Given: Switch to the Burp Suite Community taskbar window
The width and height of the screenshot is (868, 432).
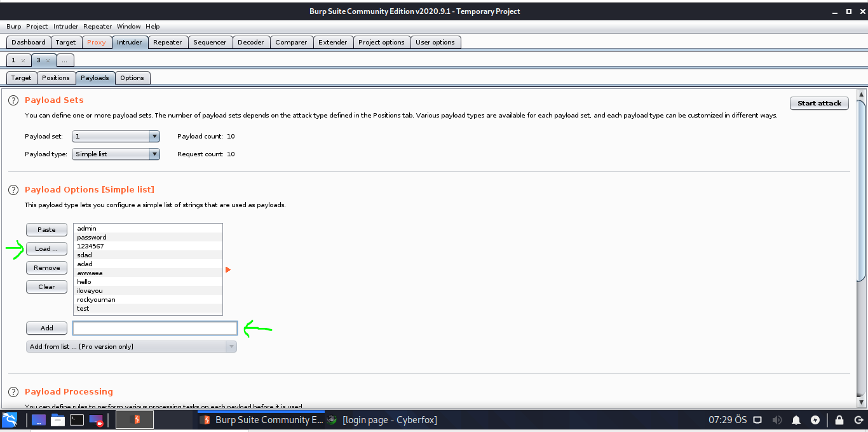Looking at the screenshot, I should (x=261, y=420).
